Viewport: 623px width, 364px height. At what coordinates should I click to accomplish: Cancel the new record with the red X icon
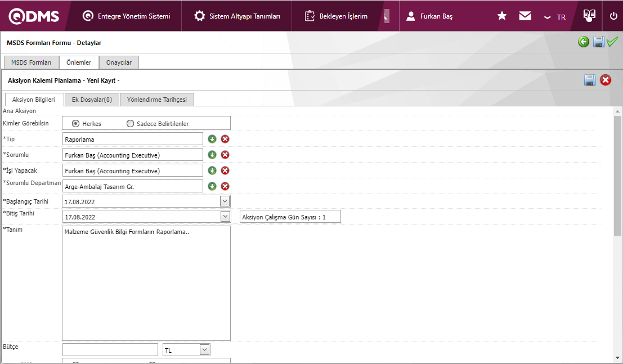pyautogui.click(x=606, y=80)
